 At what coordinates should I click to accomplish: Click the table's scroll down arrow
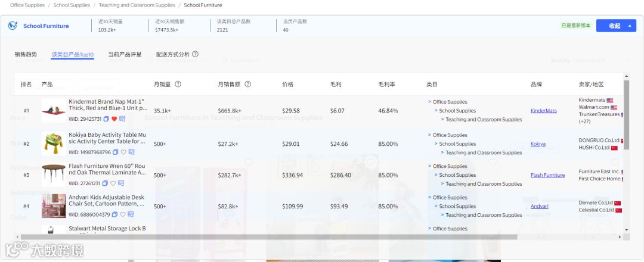coord(626,230)
